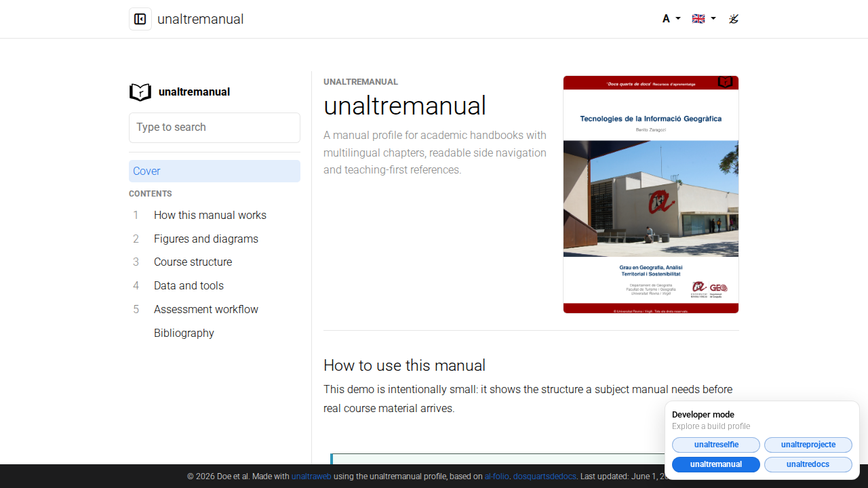Click the bold 'unaltremanual' sidebar heading

(x=194, y=92)
